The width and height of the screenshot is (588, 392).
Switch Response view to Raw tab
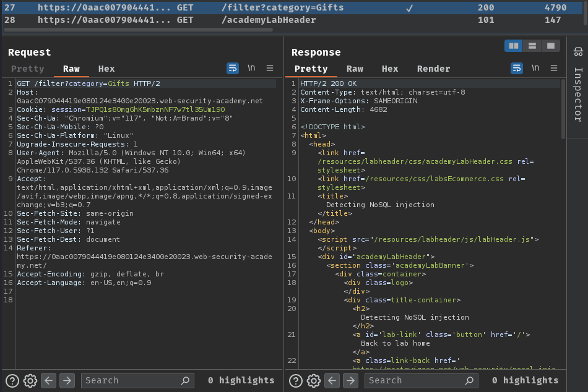click(355, 69)
